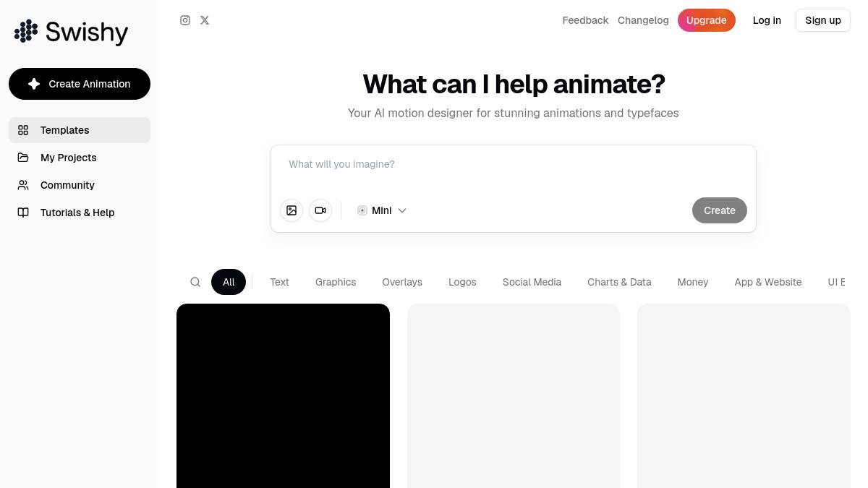Switch to the Charts & Data tab
Screen dimensions: 868x488
click(x=619, y=282)
